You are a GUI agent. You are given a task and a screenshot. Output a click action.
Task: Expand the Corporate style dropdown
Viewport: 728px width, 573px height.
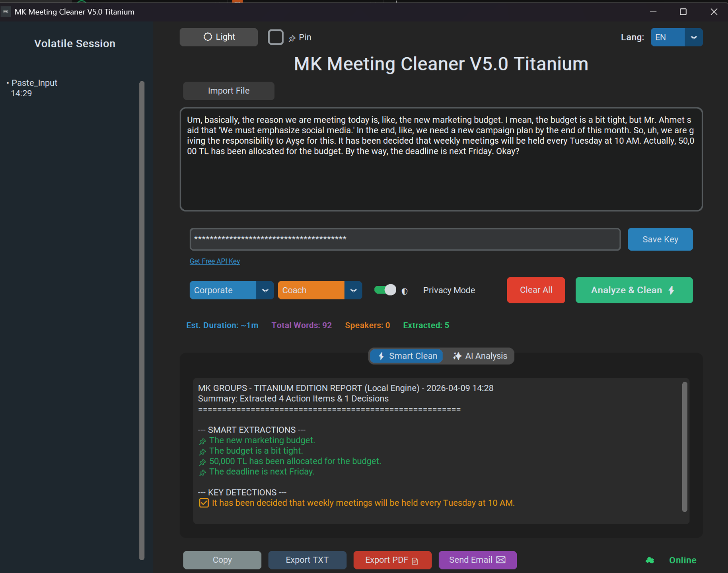coord(232,290)
